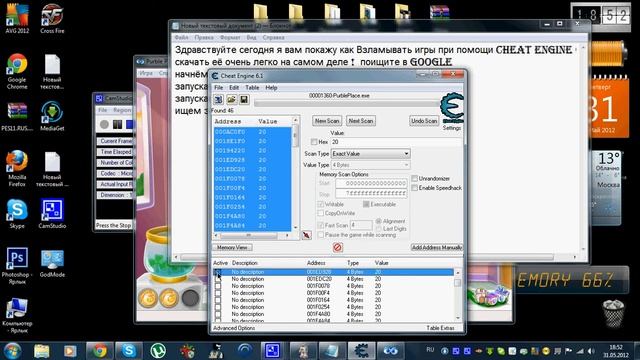
Task: Click Add Address Manually button
Action: tap(437, 247)
